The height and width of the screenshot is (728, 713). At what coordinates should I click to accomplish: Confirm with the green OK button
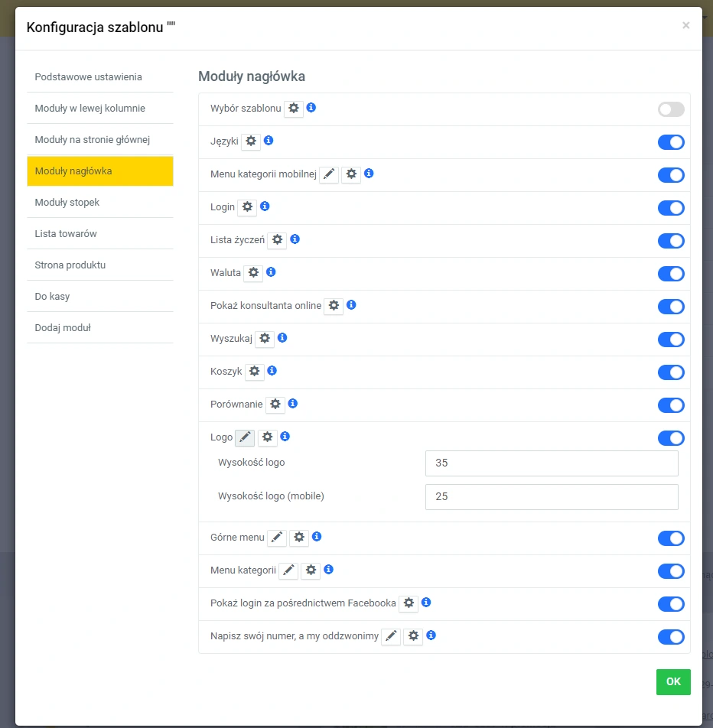click(673, 682)
